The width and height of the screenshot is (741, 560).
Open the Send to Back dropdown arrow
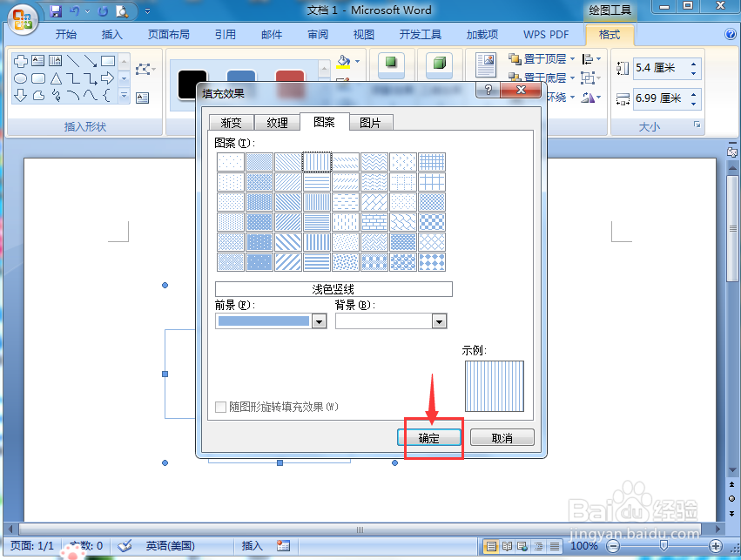572,78
